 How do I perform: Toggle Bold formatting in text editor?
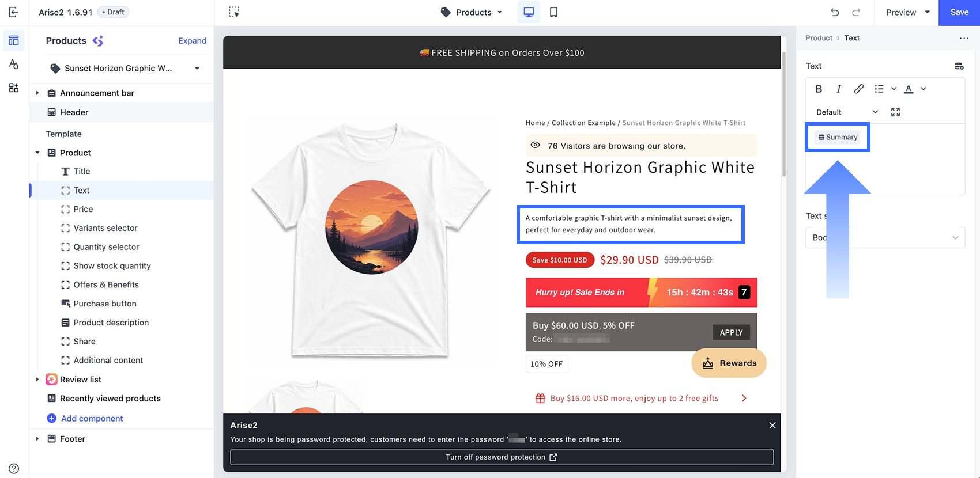[x=819, y=89]
